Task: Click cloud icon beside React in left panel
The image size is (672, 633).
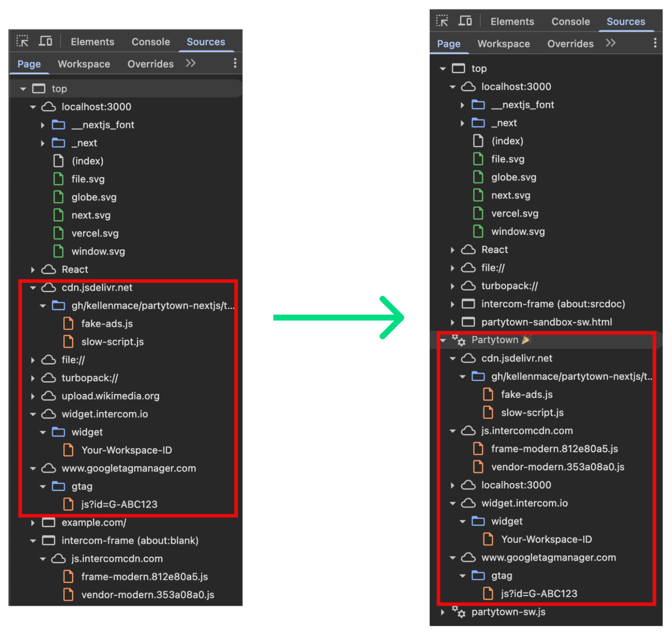Action: click(x=49, y=269)
